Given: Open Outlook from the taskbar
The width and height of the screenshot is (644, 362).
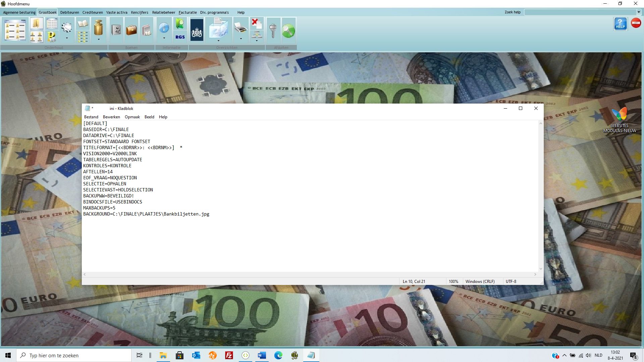Looking at the screenshot, I should [196, 355].
